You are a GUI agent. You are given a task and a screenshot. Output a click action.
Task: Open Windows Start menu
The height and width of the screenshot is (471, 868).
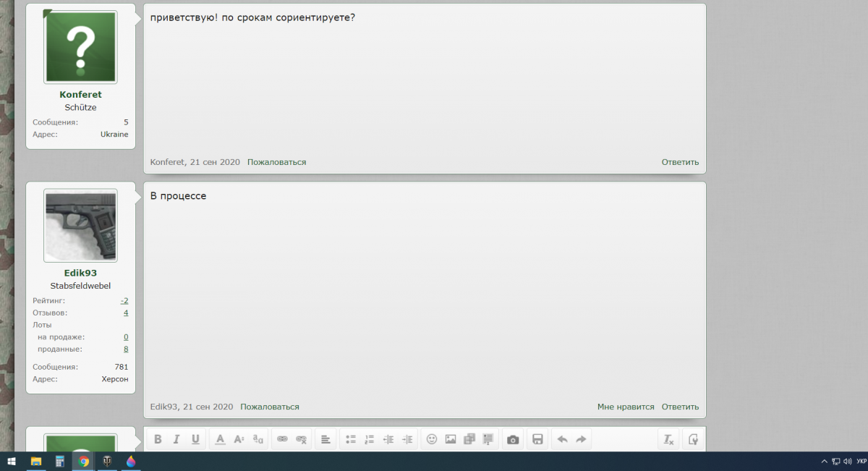[x=12, y=461]
